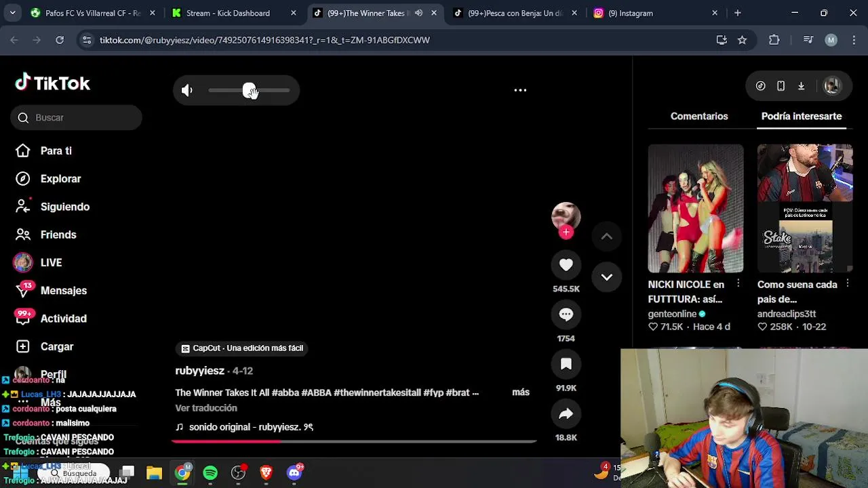Open Discord from the taskbar
Image resolution: width=868 pixels, height=488 pixels.
pyautogui.click(x=294, y=473)
